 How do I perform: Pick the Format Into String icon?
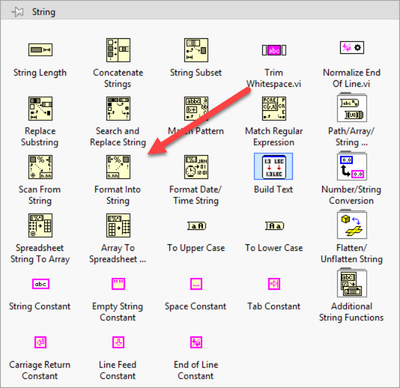pos(118,167)
